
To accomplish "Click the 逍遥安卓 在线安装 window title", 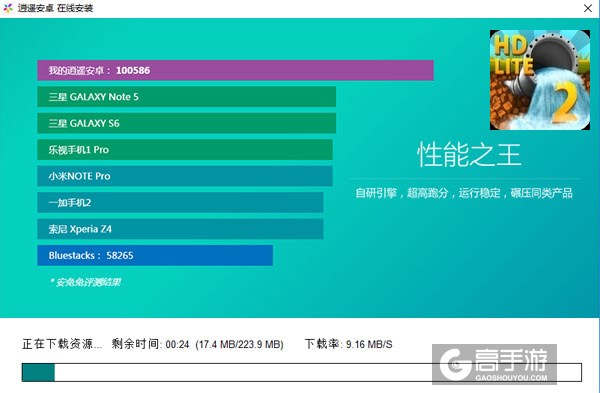I will pos(55,8).
